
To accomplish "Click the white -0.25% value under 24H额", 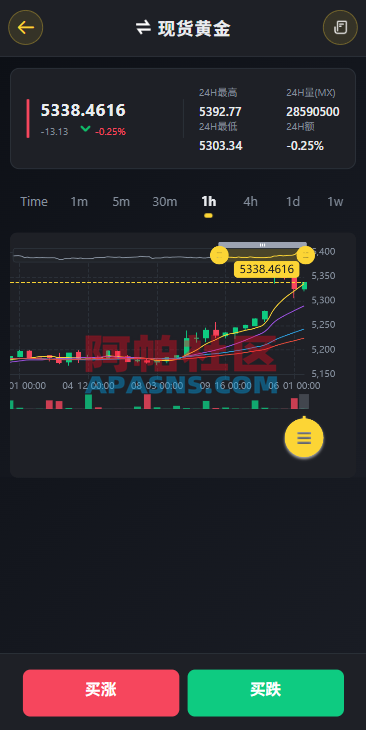I will (x=305, y=146).
